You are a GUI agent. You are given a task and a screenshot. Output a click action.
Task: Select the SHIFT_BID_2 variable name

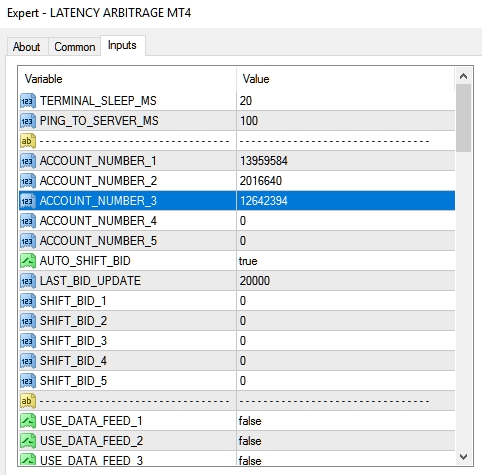73,321
